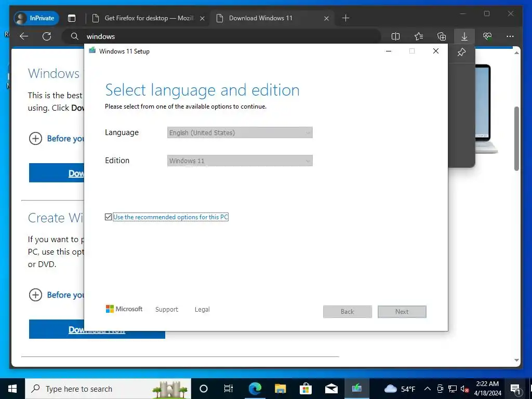This screenshot has height=399, width=532.
Task: Open the Action Center notifications icon
Action: point(515,389)
